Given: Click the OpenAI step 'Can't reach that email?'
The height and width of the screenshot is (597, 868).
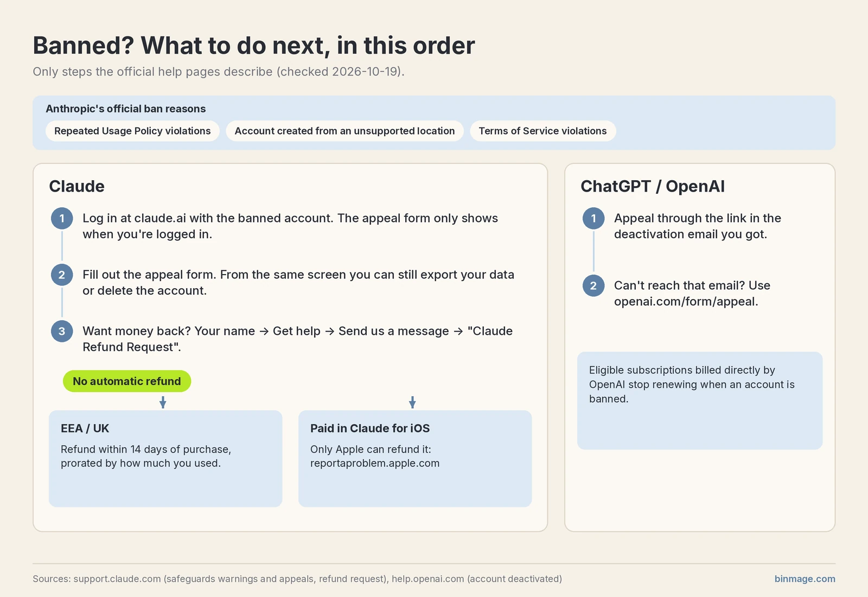Looking at the screenshot, I should tap(692, 293).
